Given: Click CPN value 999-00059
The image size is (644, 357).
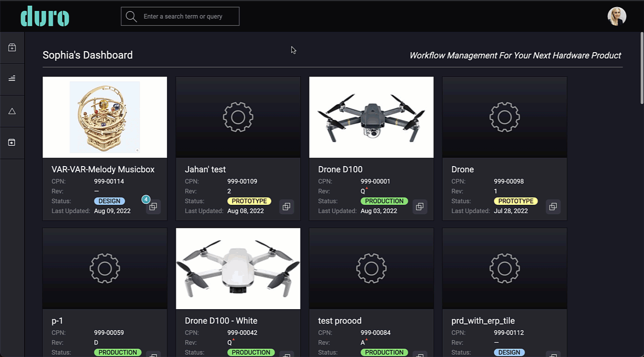Looking at the screenshot, I should (109, 333).
